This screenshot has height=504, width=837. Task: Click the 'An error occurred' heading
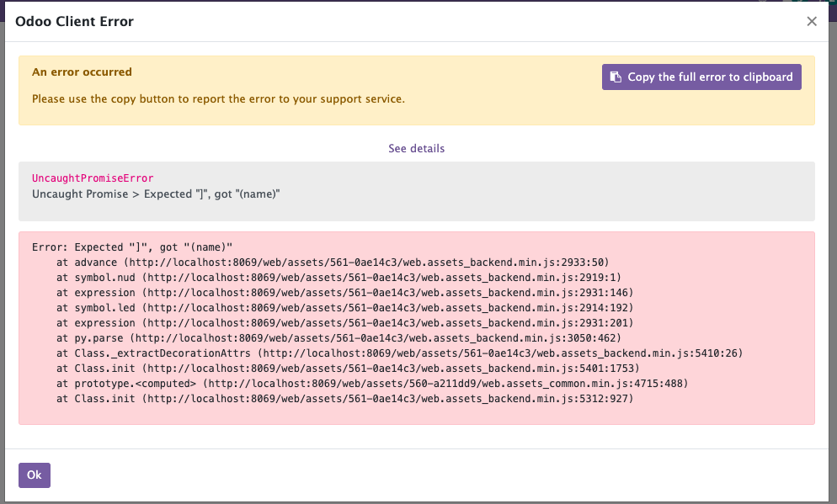(82, 72)
